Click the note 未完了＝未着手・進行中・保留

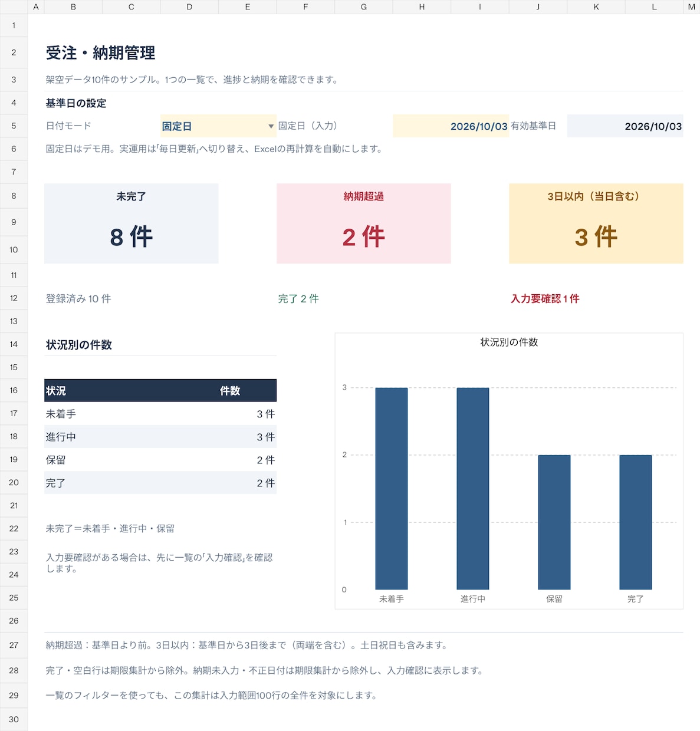[110, 529]
